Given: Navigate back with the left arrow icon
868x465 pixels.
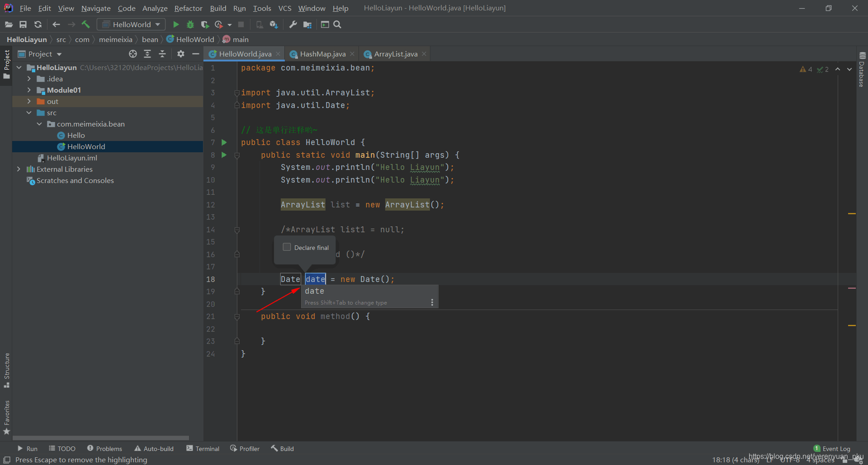Looking at the screenshot, I should pyautogui.click(x=56, y=24).
